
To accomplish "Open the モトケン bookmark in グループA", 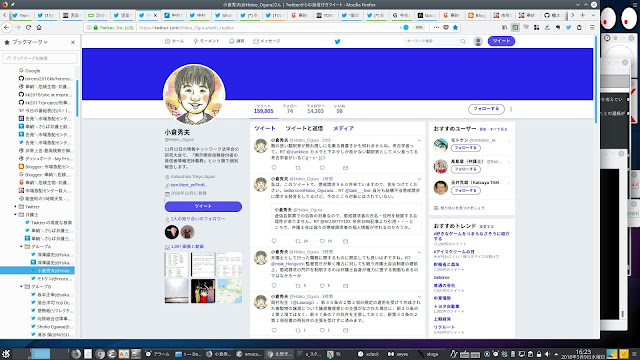I will click(x=52, y=279).
